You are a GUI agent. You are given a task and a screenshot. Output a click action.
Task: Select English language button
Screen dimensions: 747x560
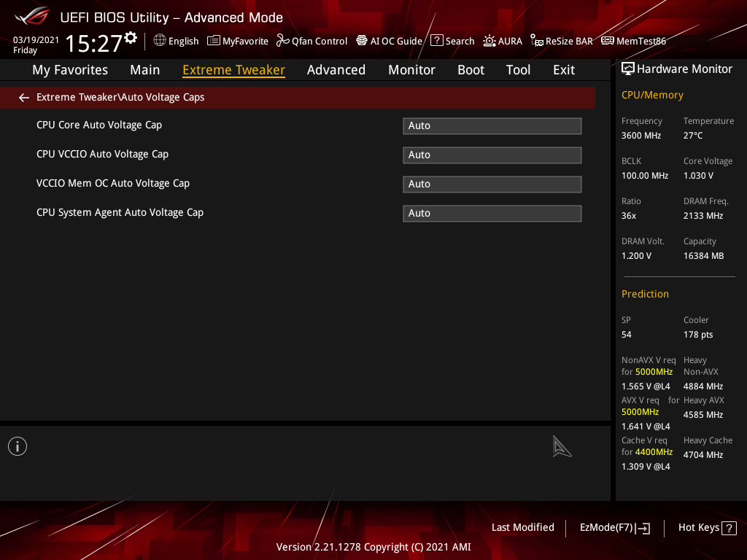point(183,42)
